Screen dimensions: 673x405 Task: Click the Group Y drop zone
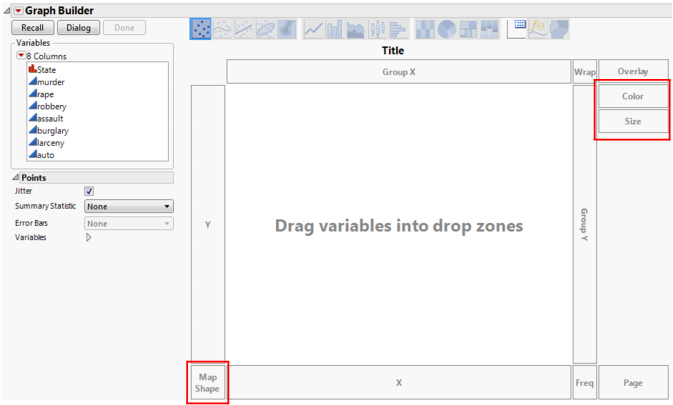point(585,224)
